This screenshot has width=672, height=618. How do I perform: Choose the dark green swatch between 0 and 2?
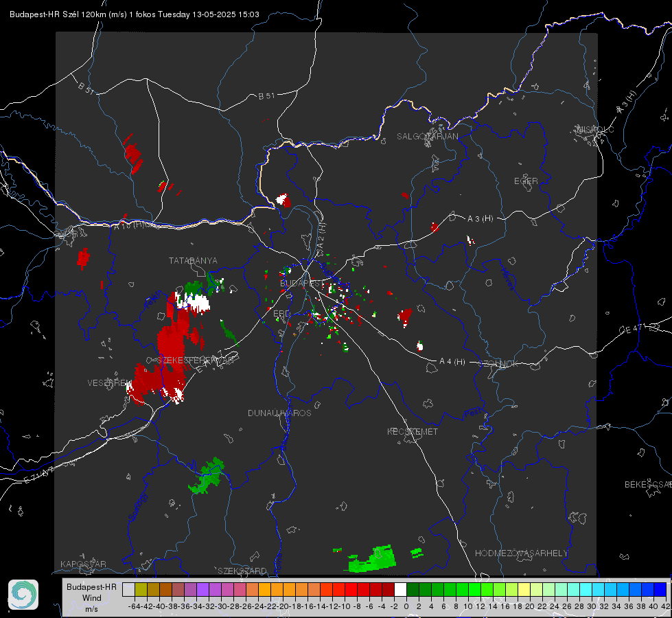coord(413,589)
